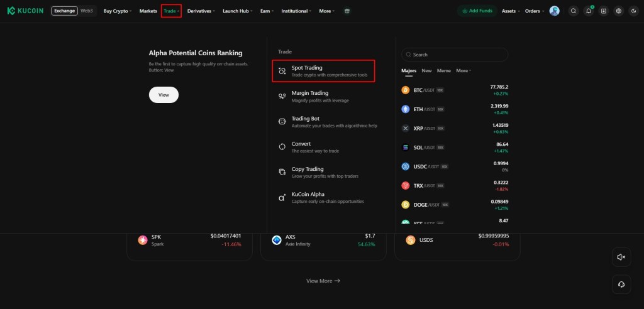Select the DOGE coin icon

pos(406,205)
